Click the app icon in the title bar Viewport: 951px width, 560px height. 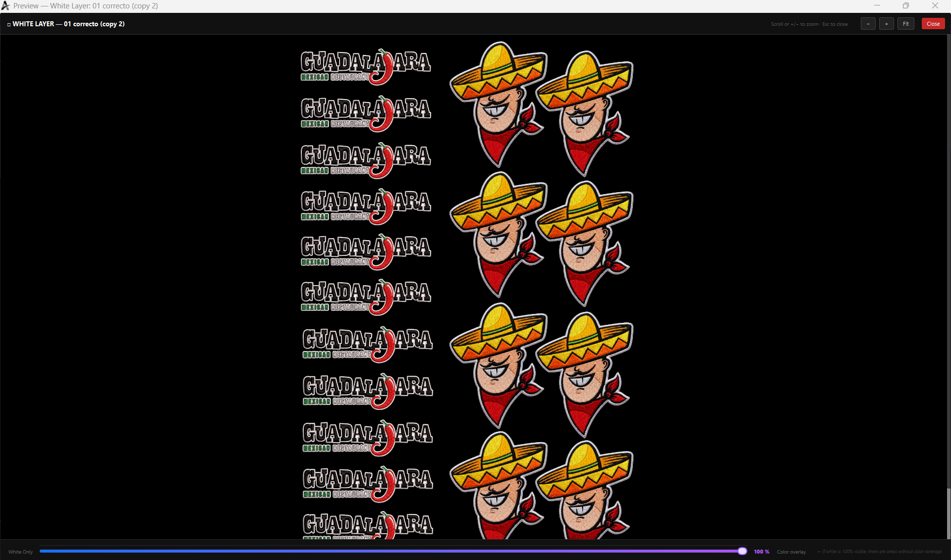5,6
